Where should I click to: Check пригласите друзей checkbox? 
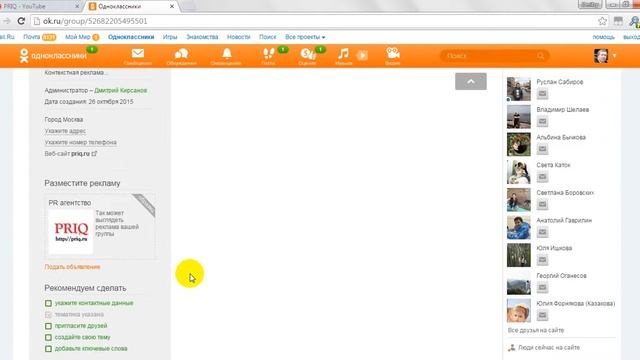click(48, 326)
